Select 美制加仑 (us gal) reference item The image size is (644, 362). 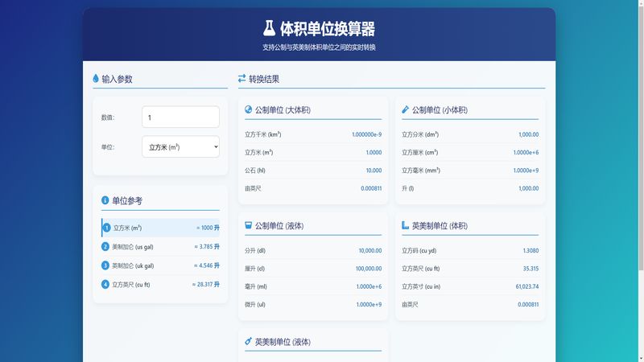160,247
